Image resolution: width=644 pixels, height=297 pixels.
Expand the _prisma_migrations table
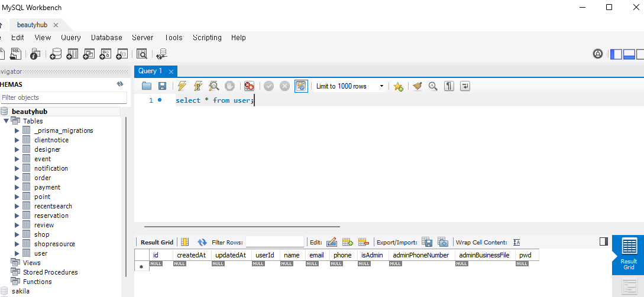point(17,130)
